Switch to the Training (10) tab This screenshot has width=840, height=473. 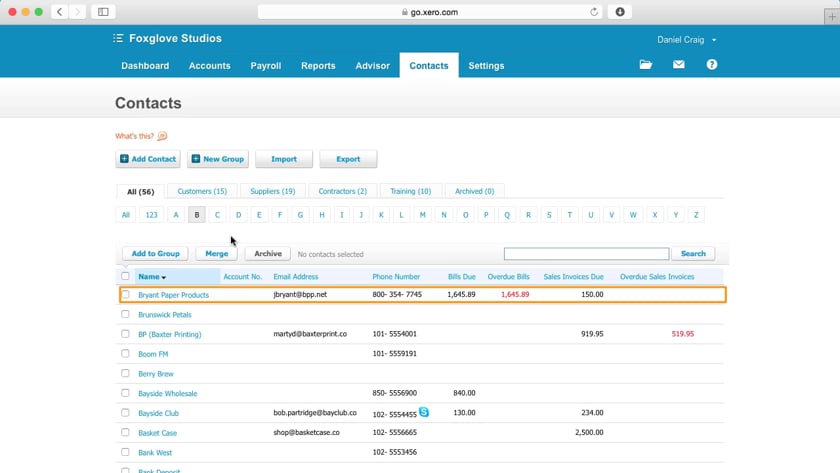coord(410,191)
